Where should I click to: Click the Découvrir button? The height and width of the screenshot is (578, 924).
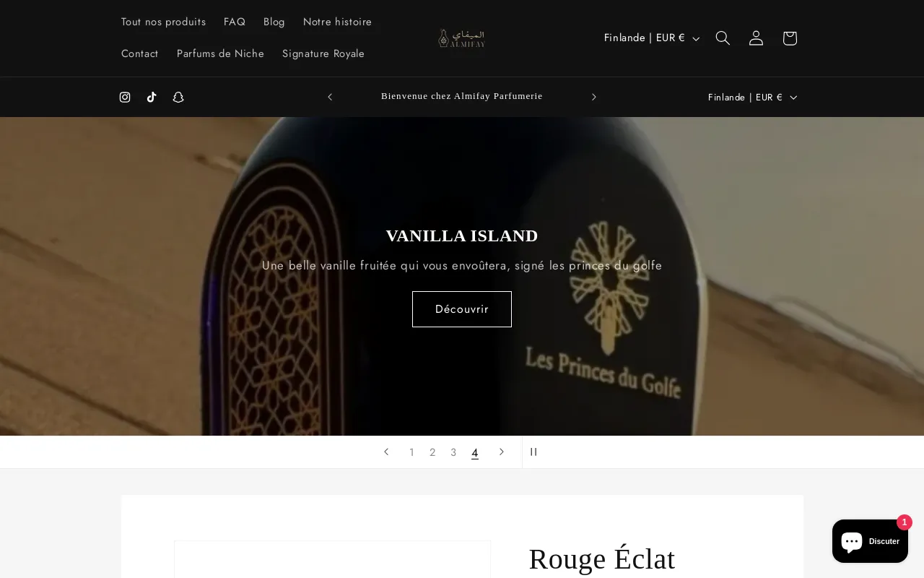(462, 309)
